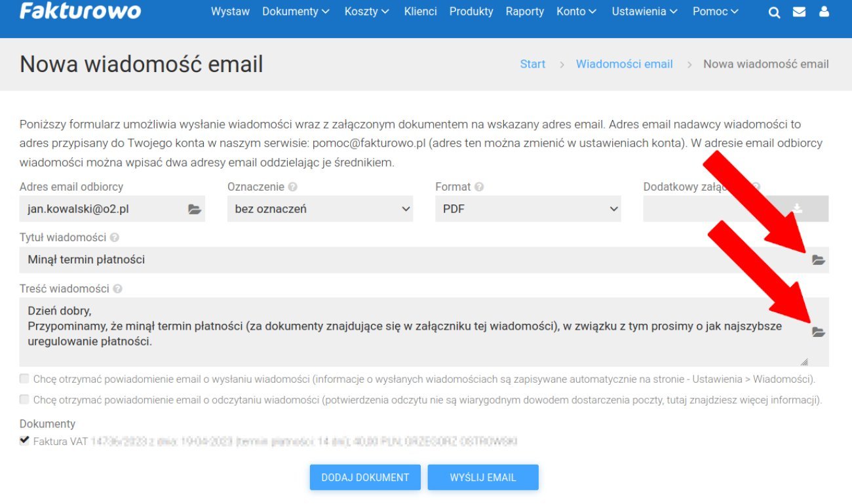The height and width of the screenshot is (504, 852).
Task: Click the 'Wiadomości email' breadcrumb link
Action: coord(624,64)
